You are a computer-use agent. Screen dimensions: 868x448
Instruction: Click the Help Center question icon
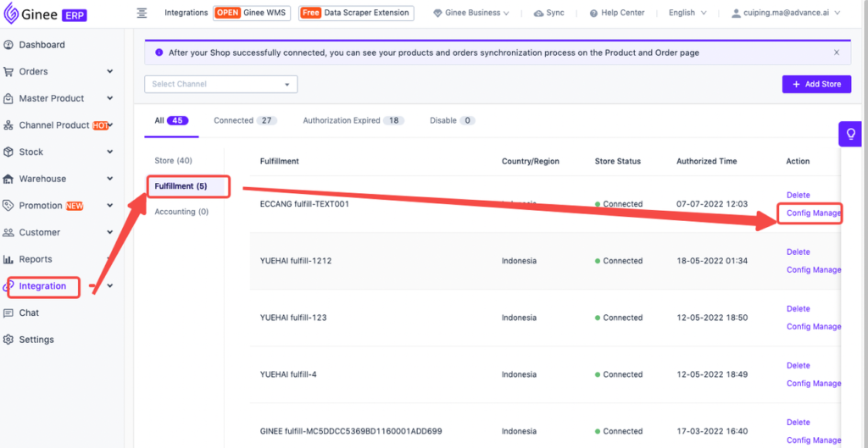(594, 14)
